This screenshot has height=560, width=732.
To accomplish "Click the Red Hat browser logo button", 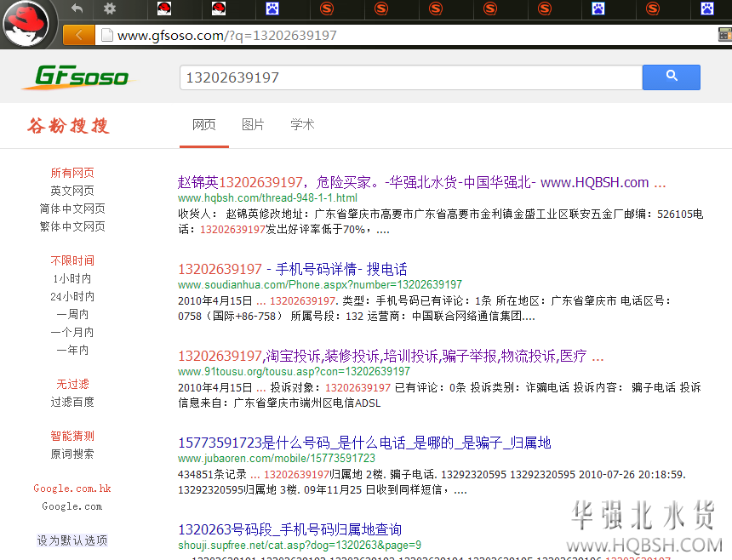I will point(26,23).
